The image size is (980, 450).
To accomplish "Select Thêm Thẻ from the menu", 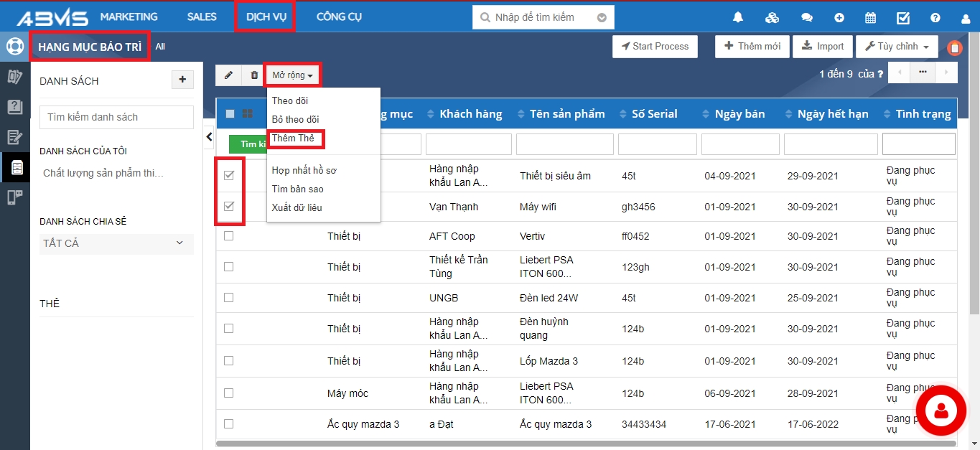I will [x=293, y=138].
